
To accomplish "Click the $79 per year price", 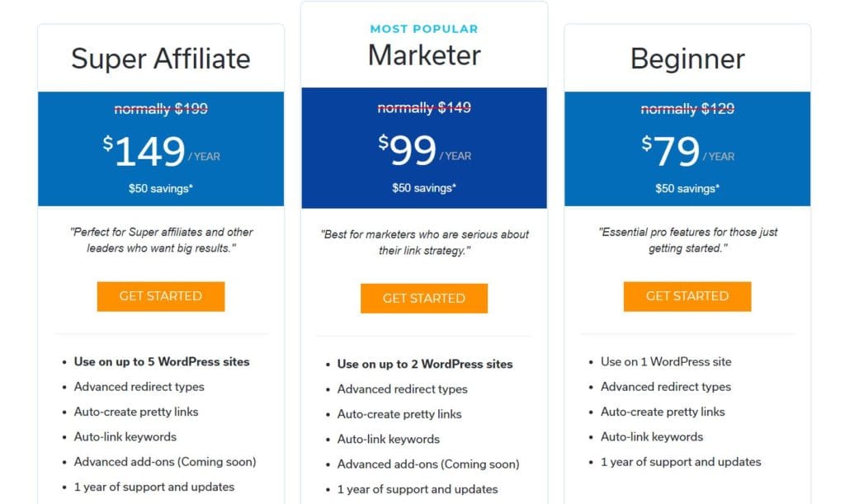I will pos(687,151).
